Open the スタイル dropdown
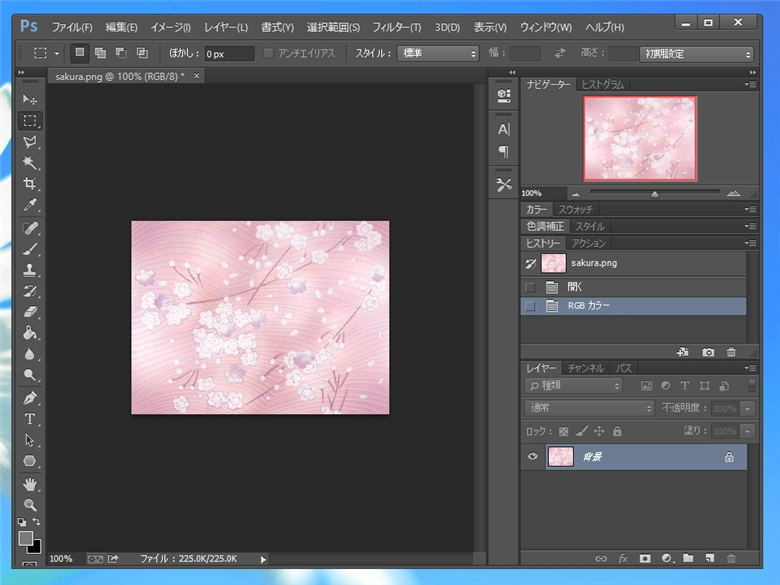Screen dimensions: 780x585 [x=438, y=54]
